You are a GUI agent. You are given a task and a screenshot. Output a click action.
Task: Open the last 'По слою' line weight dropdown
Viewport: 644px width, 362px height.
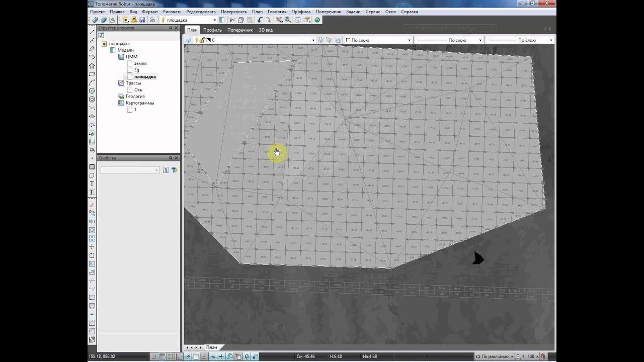[x=551, y=40]
